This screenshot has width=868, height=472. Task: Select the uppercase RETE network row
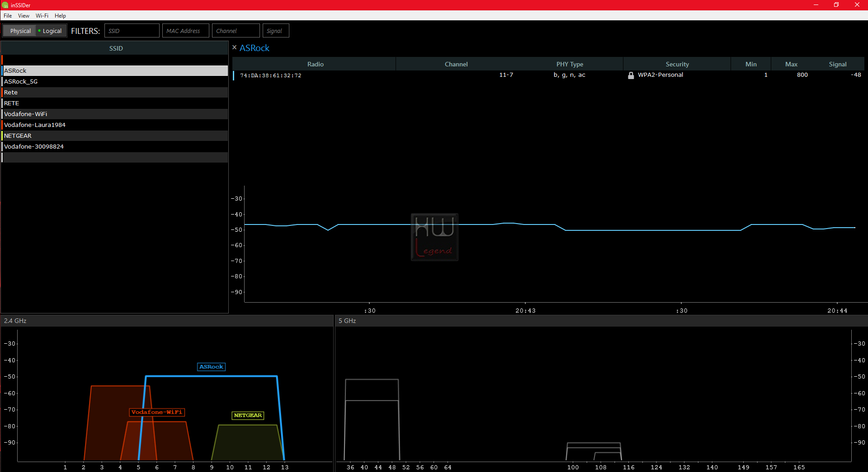pos(115,103)
